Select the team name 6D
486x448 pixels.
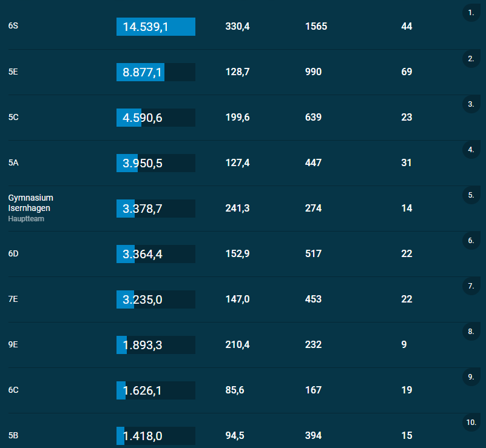(x=13, y=254)
